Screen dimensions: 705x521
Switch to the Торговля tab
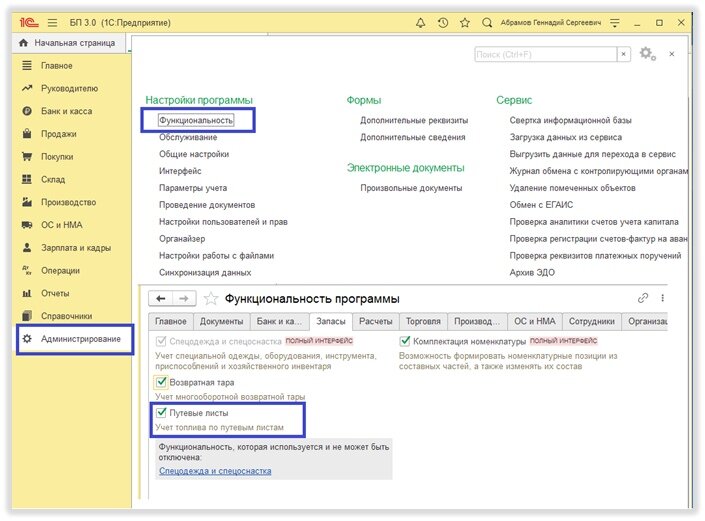point(423,321)
